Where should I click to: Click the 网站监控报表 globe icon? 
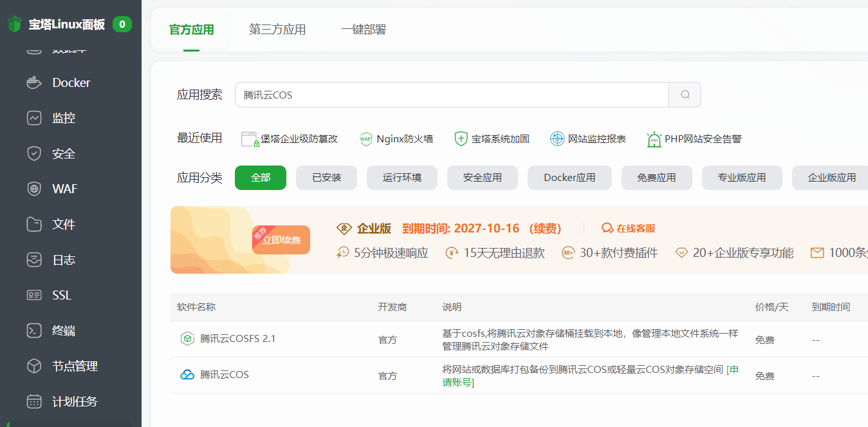(x=557, y=138)
